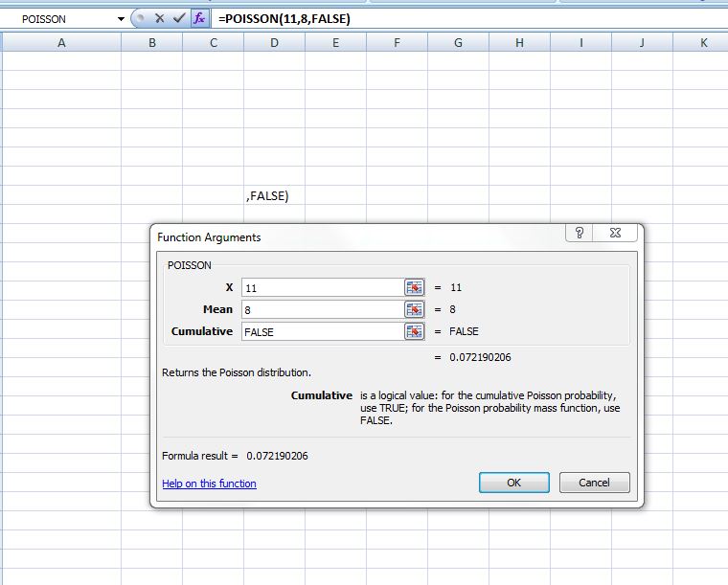This screenshot has width=728, height=585.
Task: Open the Help on this function link
Action: pos(209,484)
